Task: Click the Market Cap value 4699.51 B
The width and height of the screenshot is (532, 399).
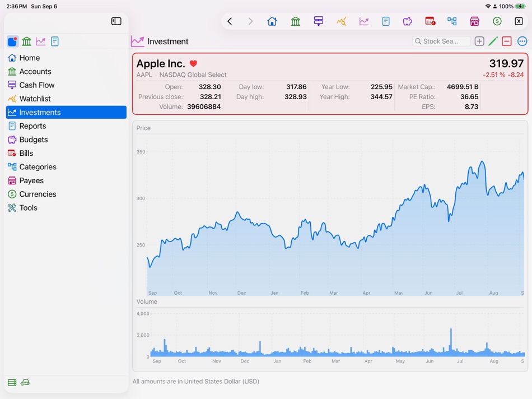Action: pos(463,87)
